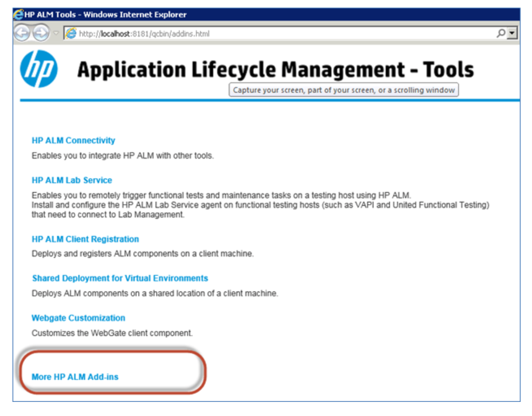This screenshot has height=416, width=532.
Task: Click the Internet Explorer page icon in address bar
Action: 71,33
